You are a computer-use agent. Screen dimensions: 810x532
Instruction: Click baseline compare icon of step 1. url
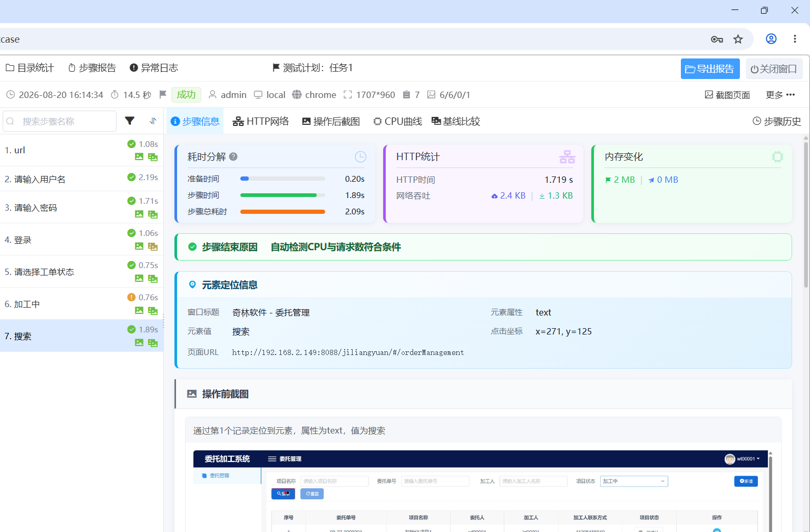(153, 157)
